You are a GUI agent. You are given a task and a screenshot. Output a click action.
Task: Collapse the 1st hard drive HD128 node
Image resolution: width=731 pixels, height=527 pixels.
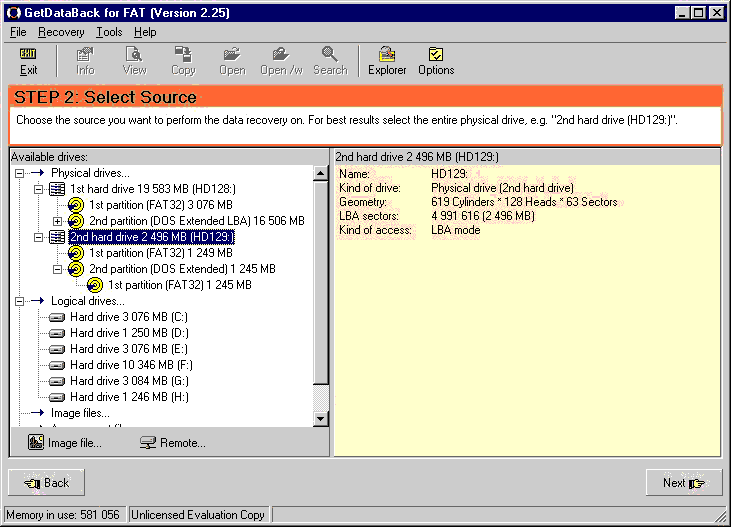38,189
